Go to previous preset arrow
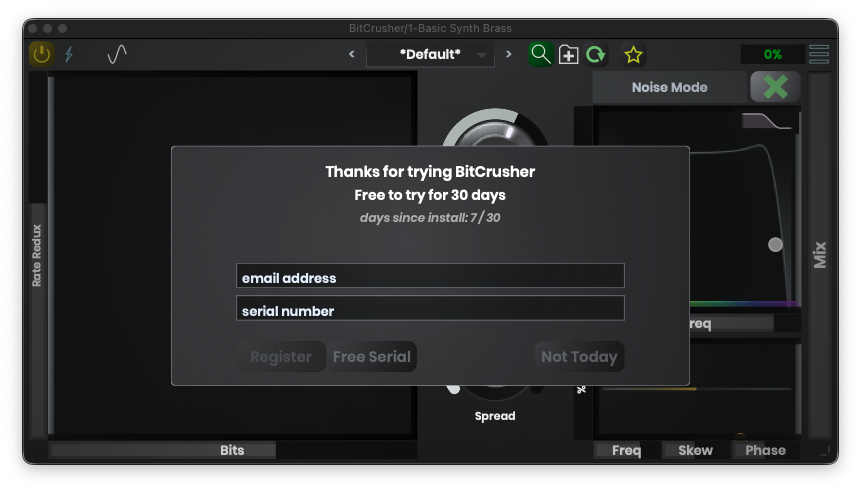The height and width of the screenshot is (491, 861). tap(351, 54)
